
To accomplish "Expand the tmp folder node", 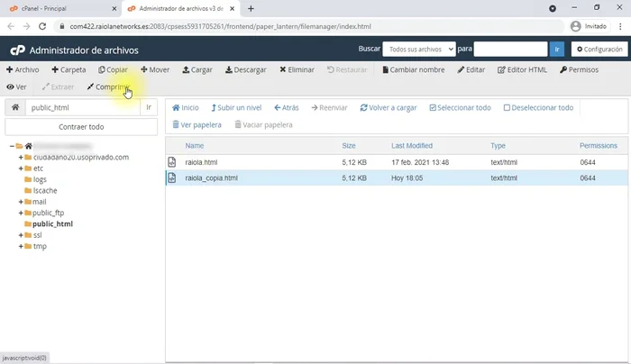I will [21, 246].
